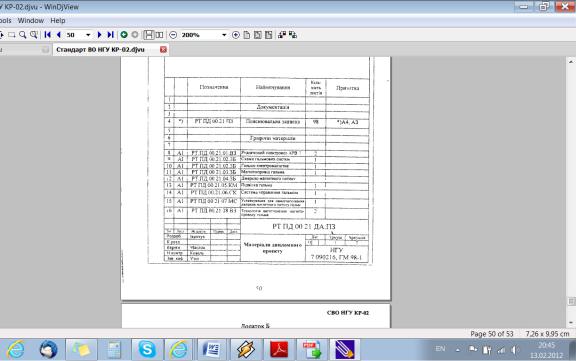Zoom in with the plus button

coord(236,35)
